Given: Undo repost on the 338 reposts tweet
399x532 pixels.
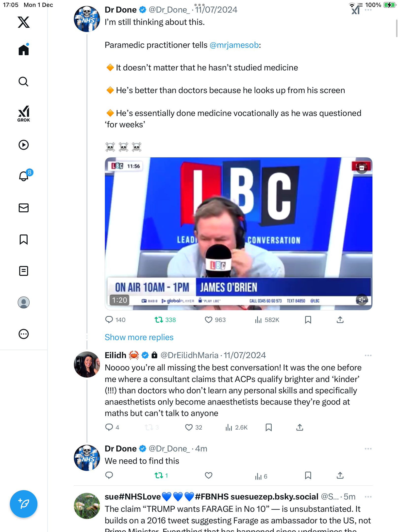Looking at the screenshot, I should point(159,320).
